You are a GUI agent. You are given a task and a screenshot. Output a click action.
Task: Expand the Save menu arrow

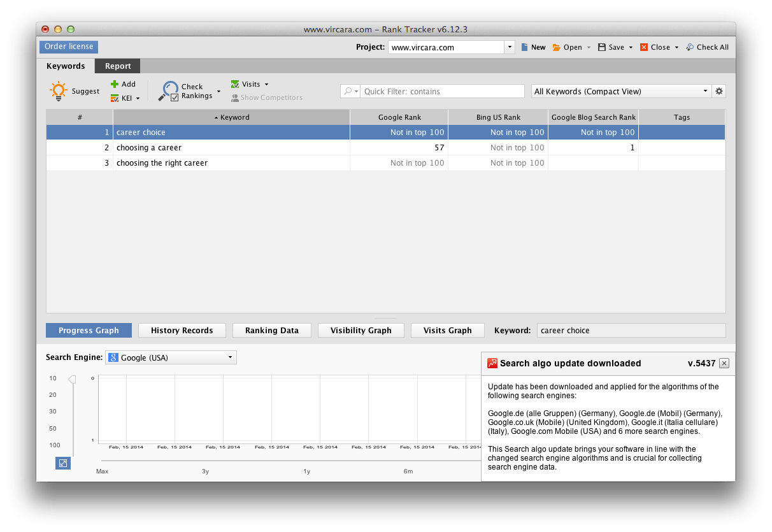point(631,47)
